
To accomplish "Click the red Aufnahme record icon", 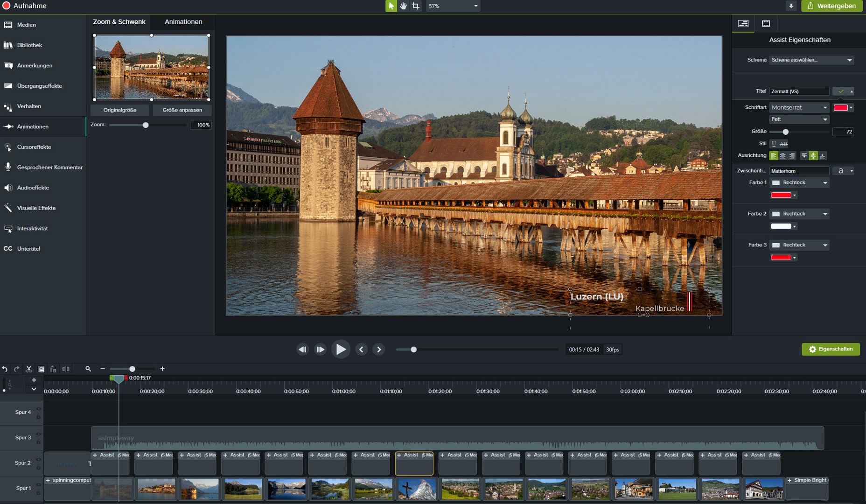I will (x=7, y=6).
